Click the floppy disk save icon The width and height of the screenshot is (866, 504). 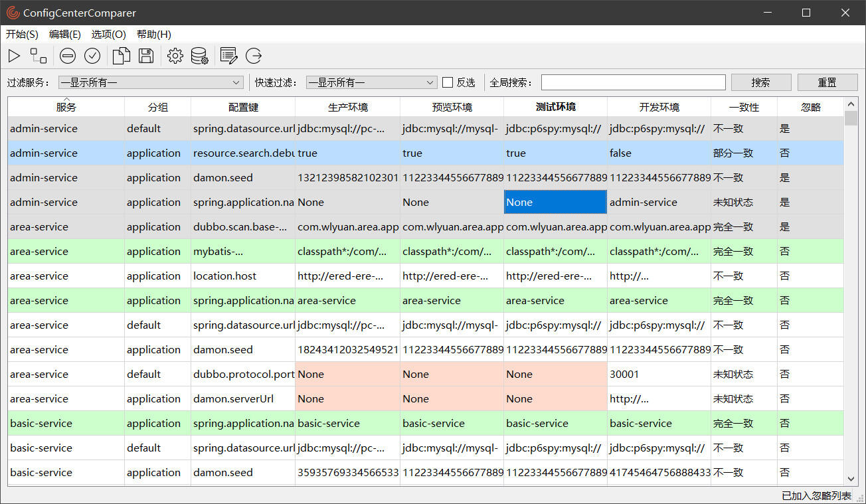click(x=146, y=56)
